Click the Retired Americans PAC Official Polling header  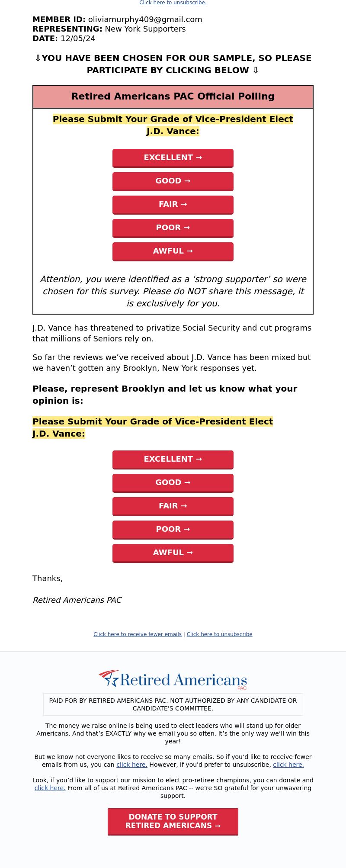(173, 96)
